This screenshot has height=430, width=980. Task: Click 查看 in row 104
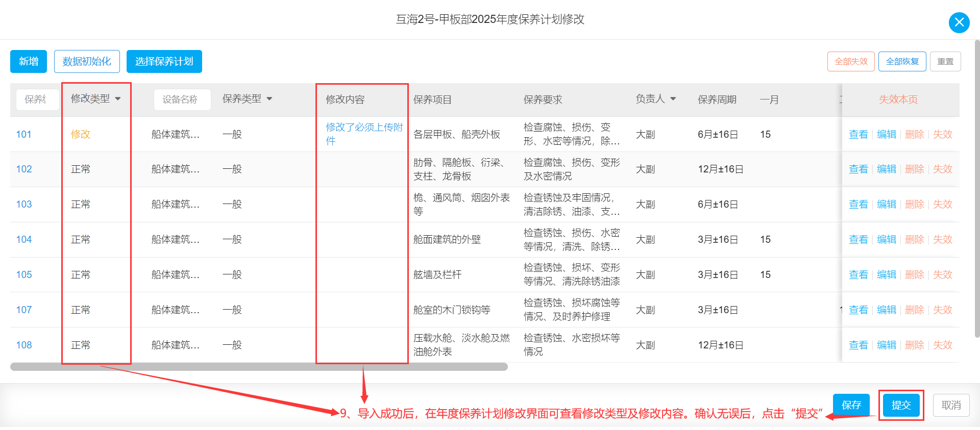click(858, 239)
